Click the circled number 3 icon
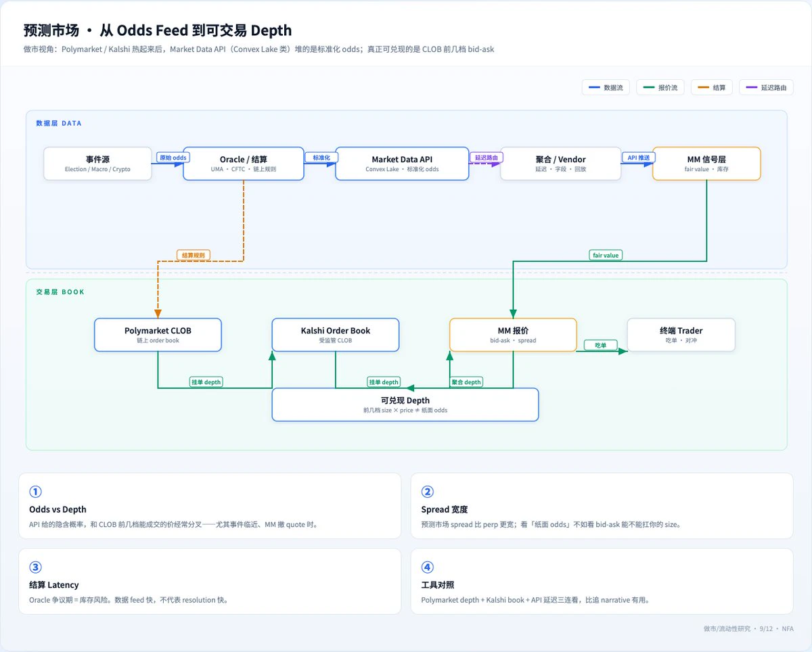This screenshot has height=652, width=812. [35, 567]
